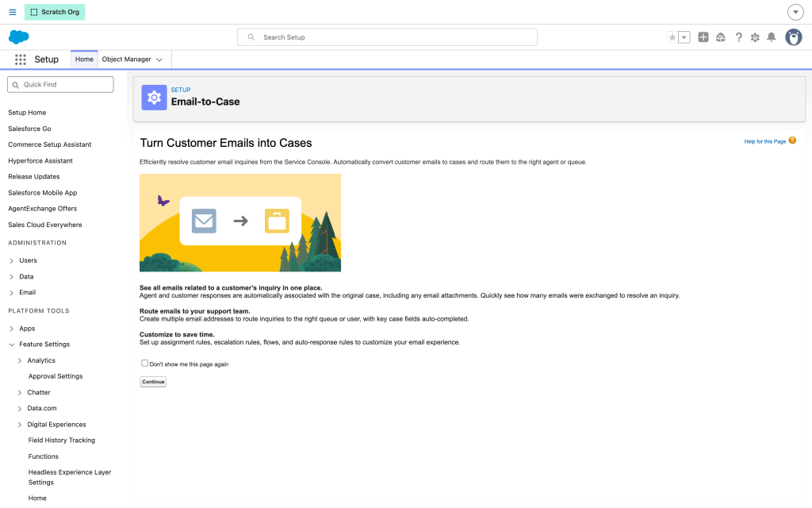Open the Object Manager tab dropdown chevron
The image size is (812, 508).
[x=159, y=60]
